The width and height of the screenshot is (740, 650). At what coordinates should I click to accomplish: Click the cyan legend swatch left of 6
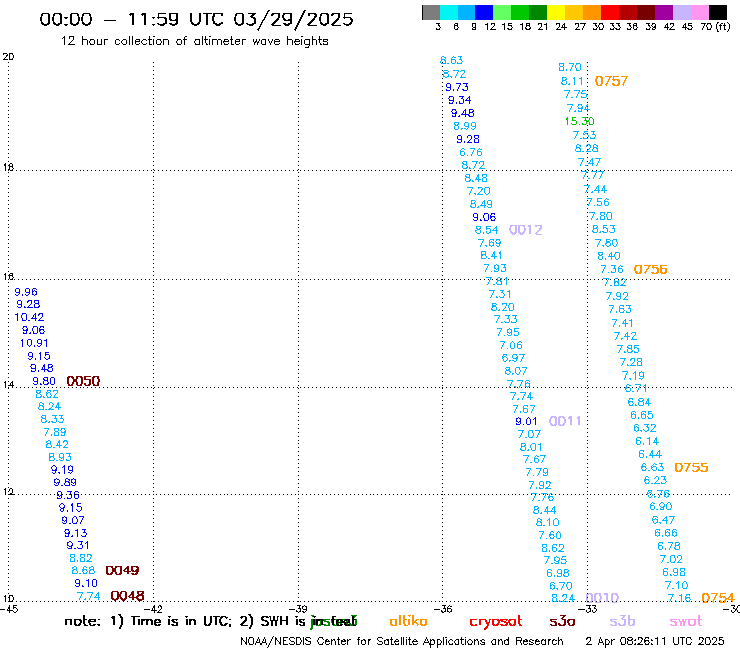click(449, 12)
